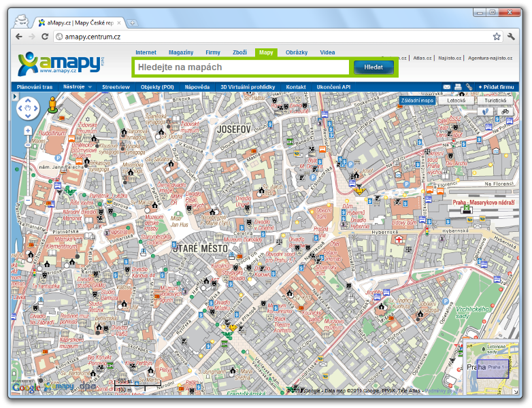
Task: Open the Internet search tab
Action: click(146, 52)
